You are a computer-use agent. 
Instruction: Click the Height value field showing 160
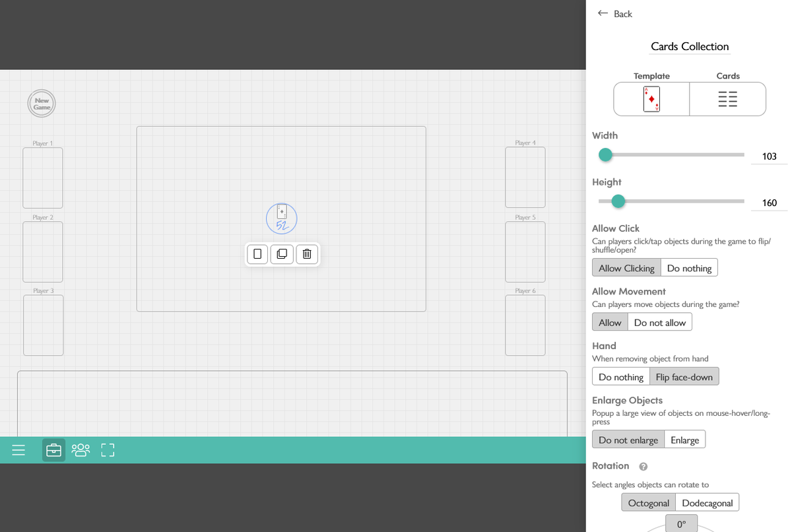(x=768, y=203)
